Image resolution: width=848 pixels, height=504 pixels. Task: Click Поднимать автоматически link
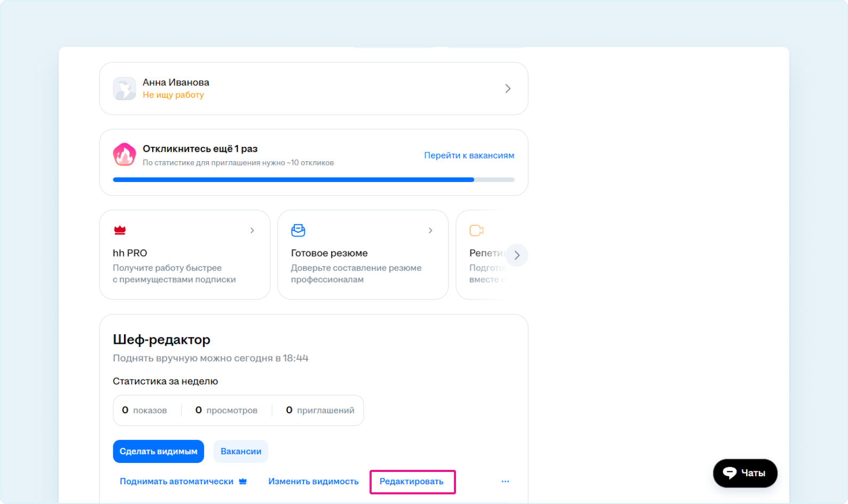tap(176, 482)
